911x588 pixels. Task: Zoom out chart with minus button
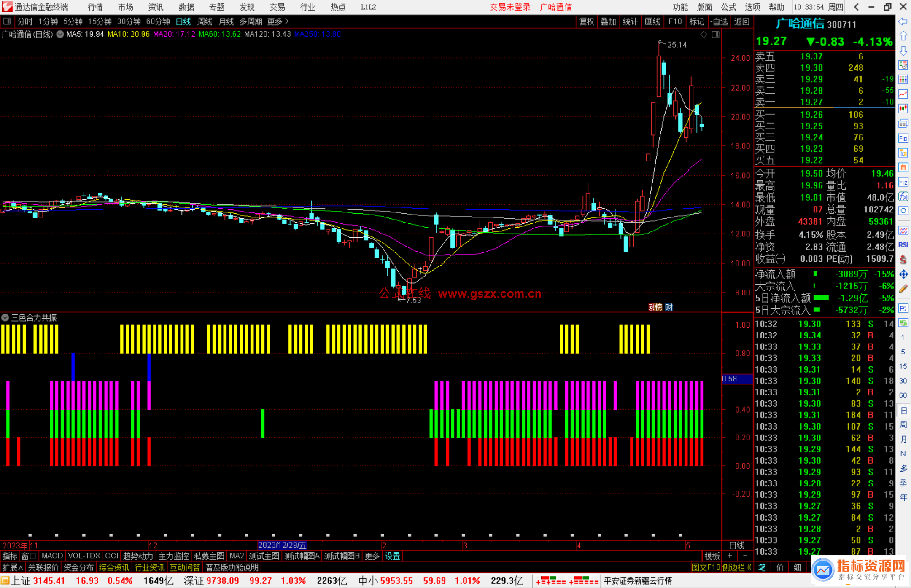[x=745, y=556]
